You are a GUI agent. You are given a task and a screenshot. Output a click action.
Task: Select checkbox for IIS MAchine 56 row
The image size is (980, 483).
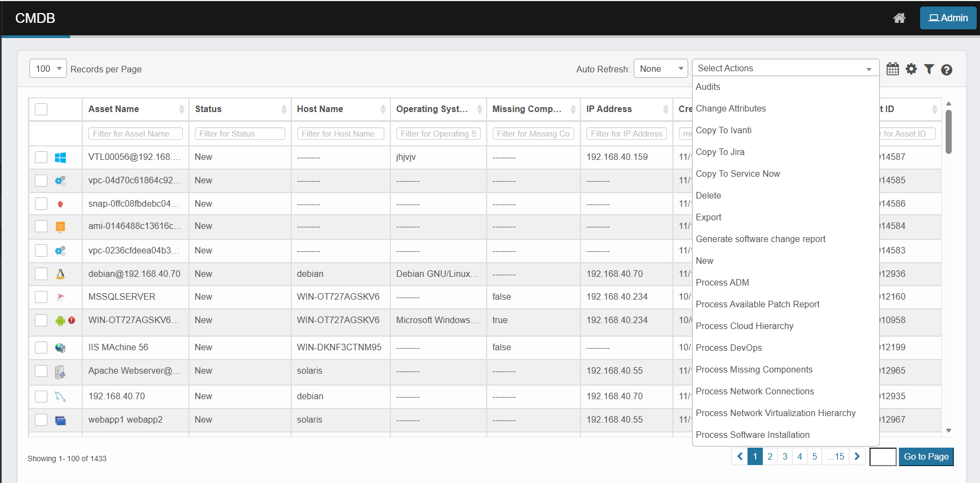point(41,348)
